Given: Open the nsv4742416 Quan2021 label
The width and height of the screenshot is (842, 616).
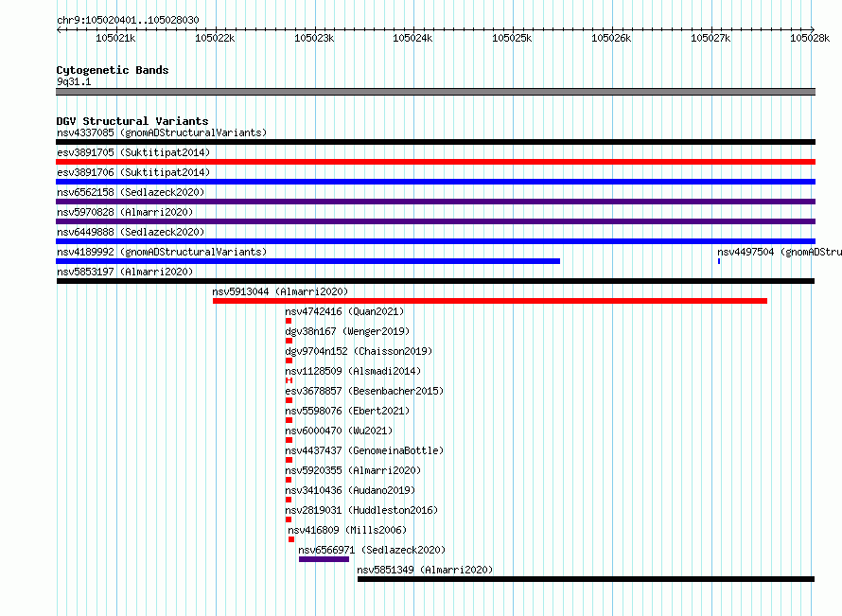Looking at the screenshot, I should 344,311.
